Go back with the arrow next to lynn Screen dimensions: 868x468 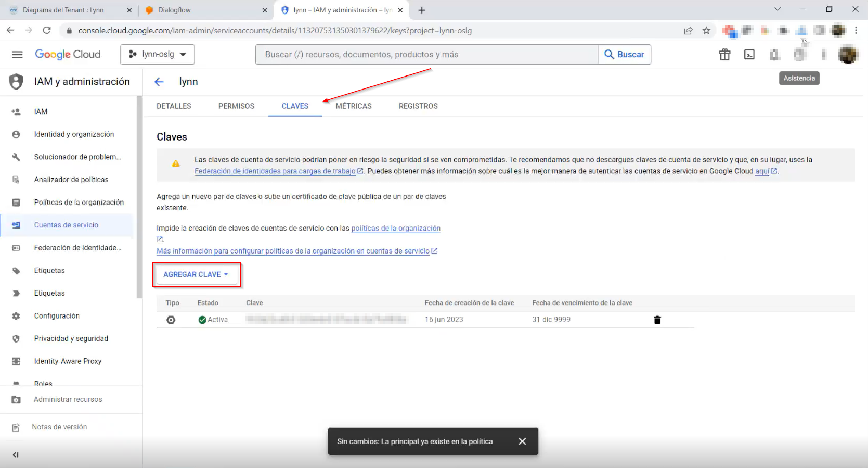click(159, 82)
